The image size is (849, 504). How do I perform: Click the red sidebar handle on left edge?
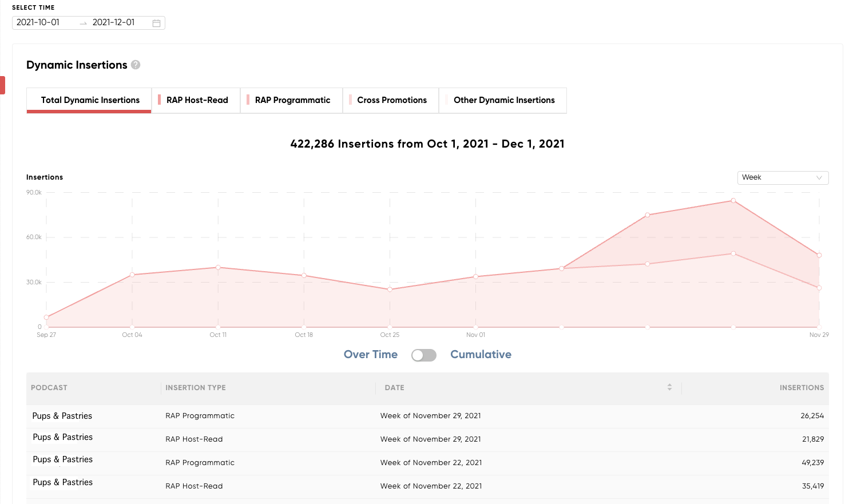coord(2,85)
